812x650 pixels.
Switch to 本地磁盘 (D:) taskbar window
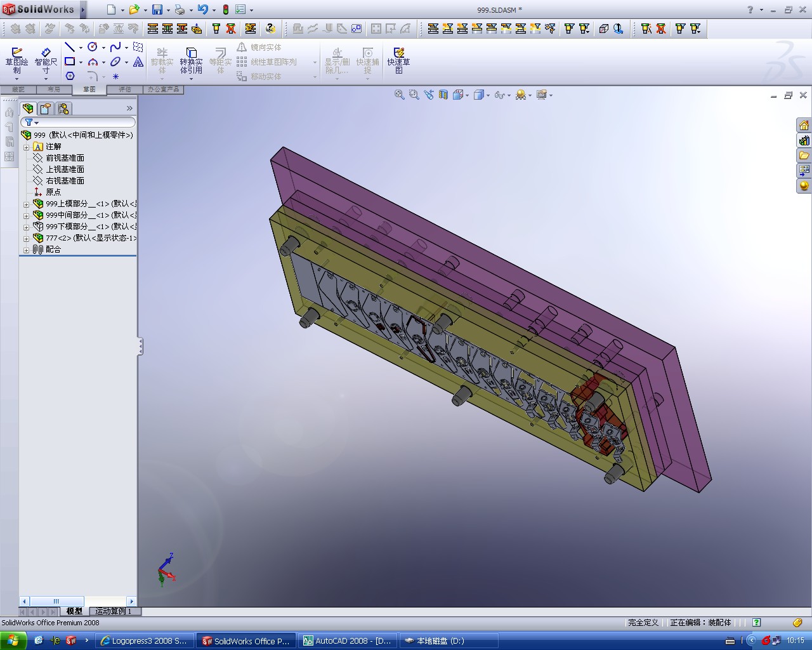point(449,641)
